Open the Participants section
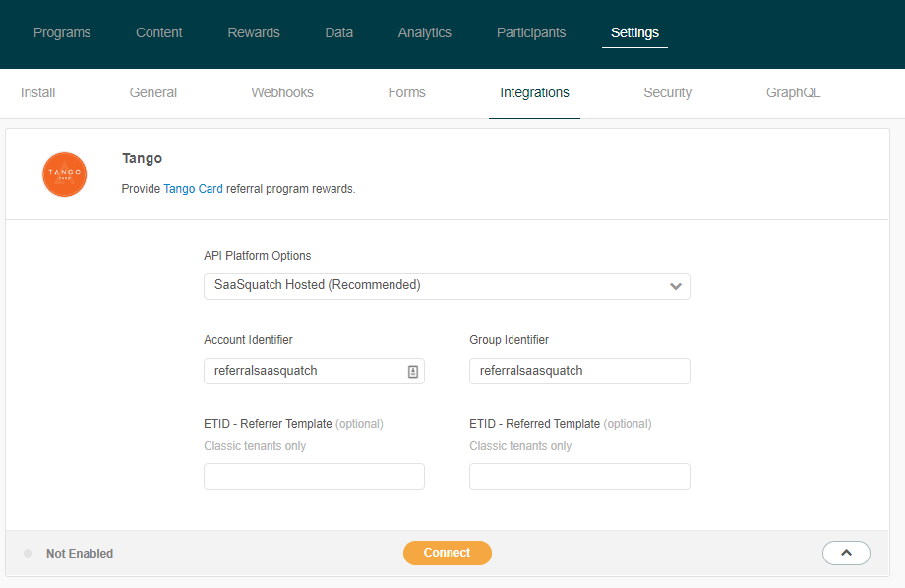The width and height of the screenshot is (905, 588). 531,32
